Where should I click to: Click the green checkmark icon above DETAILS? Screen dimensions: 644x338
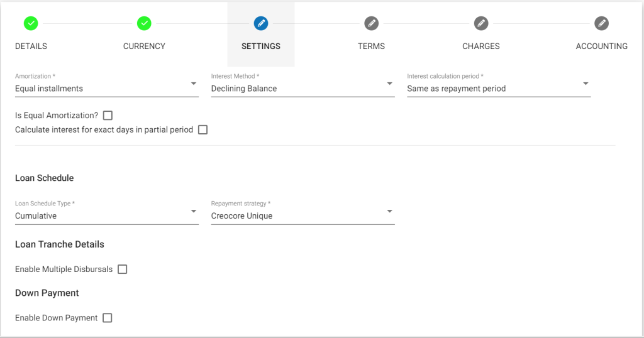coord(31,23)
